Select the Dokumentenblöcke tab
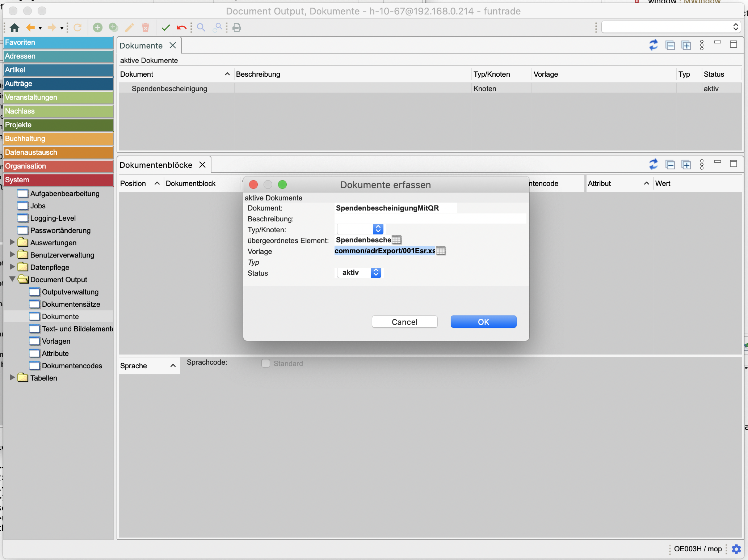The width and height of the screenshot is (748, 560). (x=156, y=165)
